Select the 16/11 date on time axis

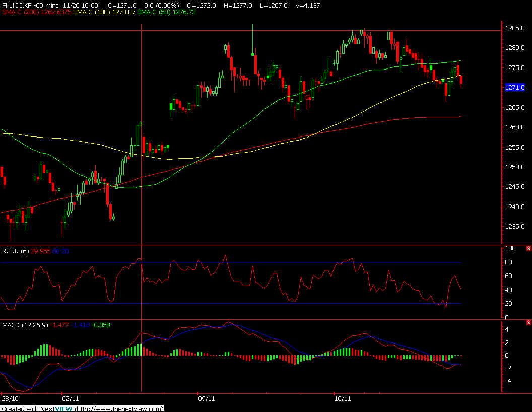[x=343, y=398]
